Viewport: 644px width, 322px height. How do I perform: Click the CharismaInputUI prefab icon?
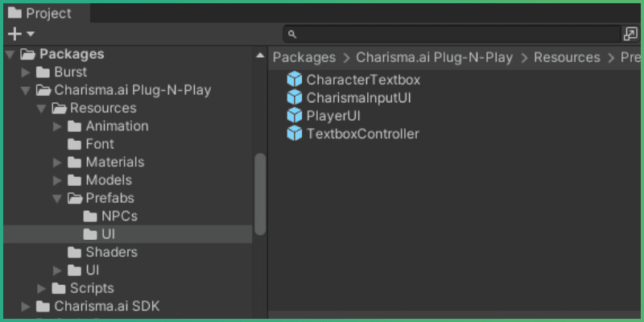coord(295,97)
